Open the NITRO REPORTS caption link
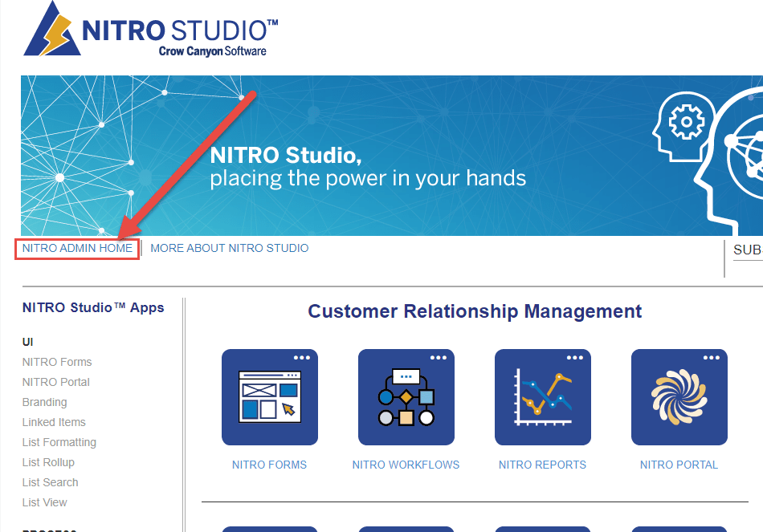Screen dimensions: 763x532 [542, 465]
